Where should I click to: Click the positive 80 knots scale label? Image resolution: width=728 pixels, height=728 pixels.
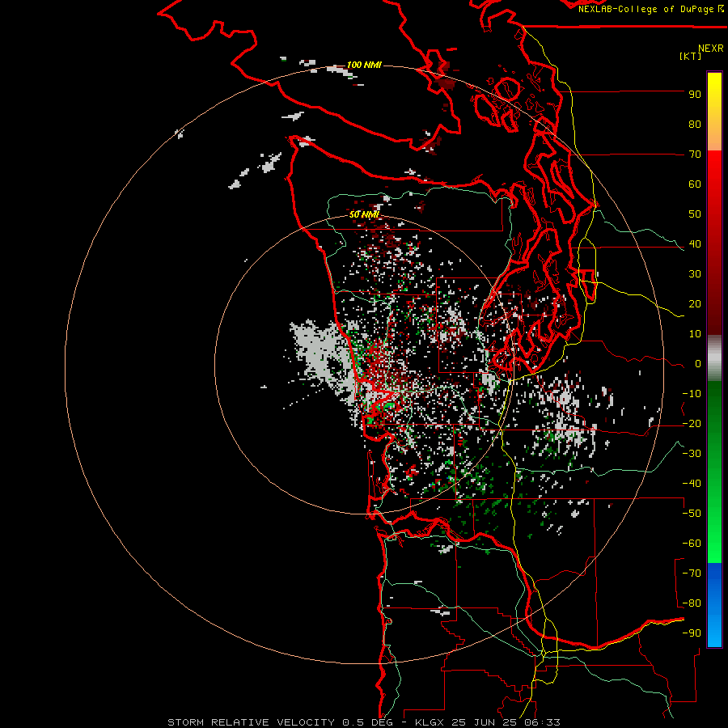pyautogui.click(x=695, y=124)
